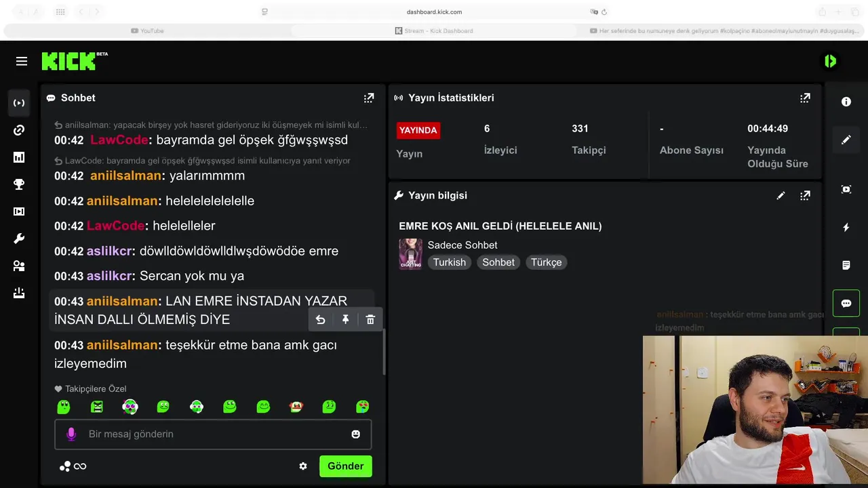The height and width of the screenshot is (488, 868).
Task: Pin the hovered aniilsalman message
Action: (x=345, y=319)
